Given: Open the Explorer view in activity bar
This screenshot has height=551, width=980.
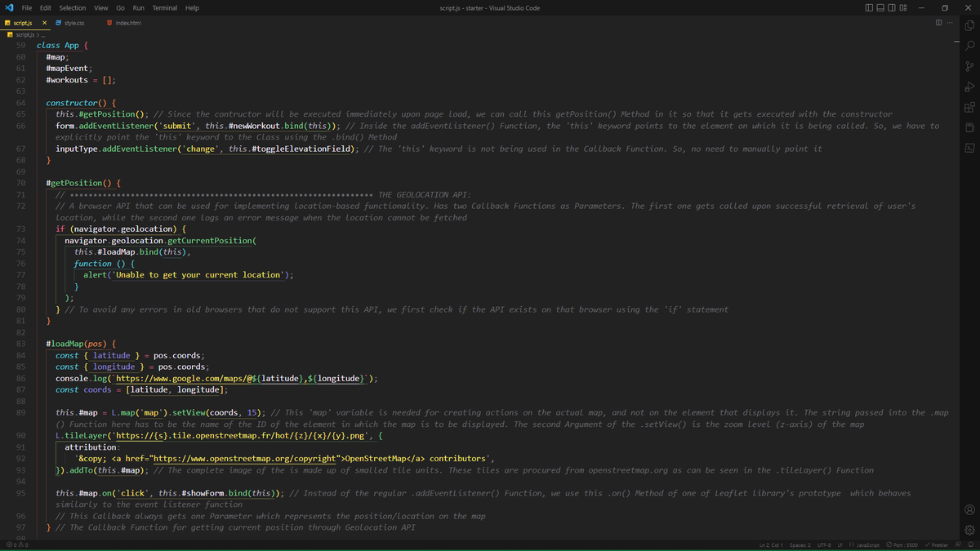Looking at the screenshot, I should (x=969, y=25).
